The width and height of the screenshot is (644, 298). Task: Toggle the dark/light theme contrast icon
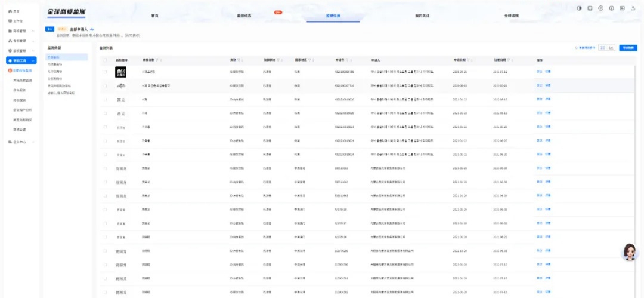pos(579,8)
